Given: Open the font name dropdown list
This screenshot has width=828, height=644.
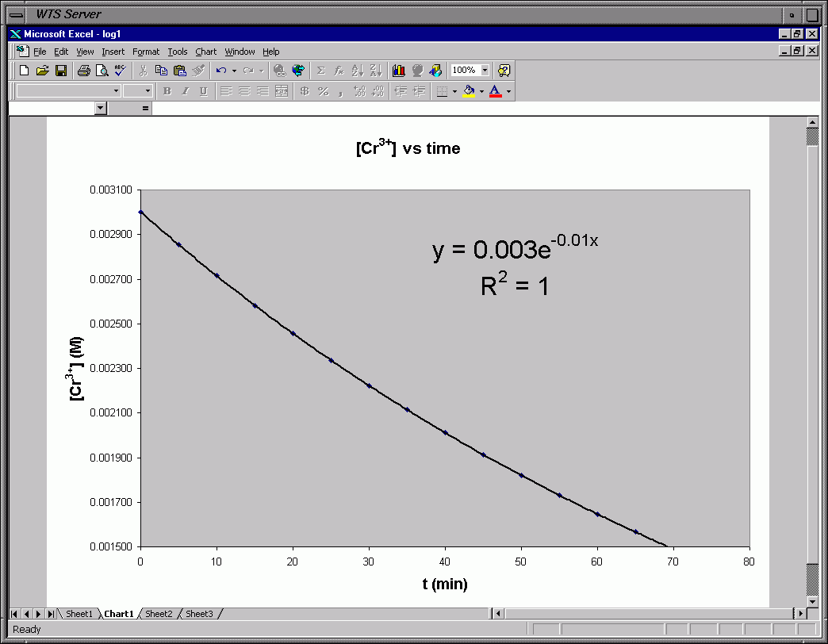Looking at the screenshot, I should coord(116,91).
